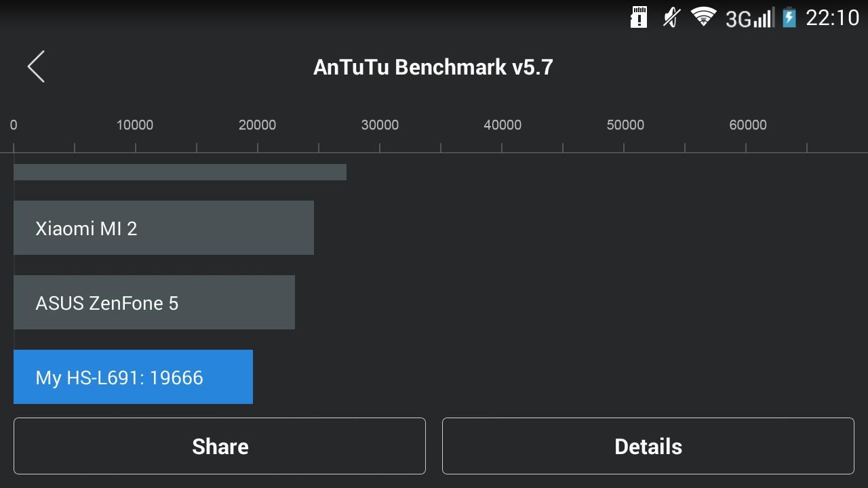Tap the back arrow icon

pyautogui.click(x=36, y=66)
